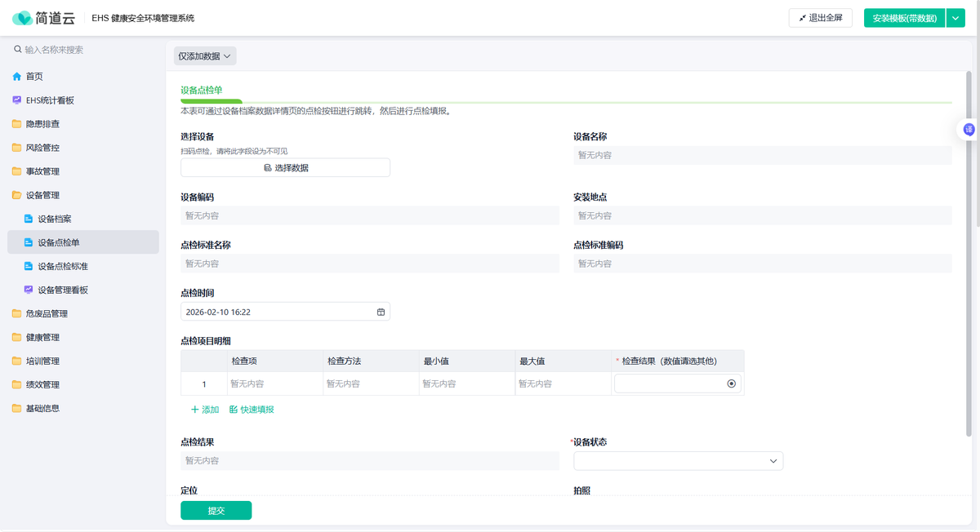Click the folder icon beside 风险管控

coord(17,148)
